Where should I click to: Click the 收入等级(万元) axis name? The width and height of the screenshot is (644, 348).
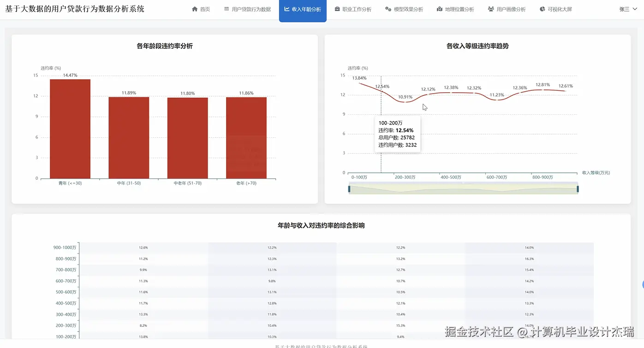pyautogui.click(x=596, y=173)
